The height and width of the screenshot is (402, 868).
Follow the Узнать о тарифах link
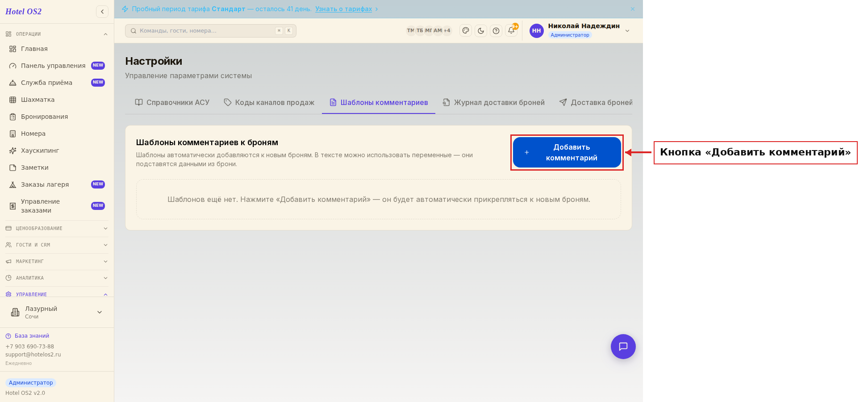click(x=343, y=9)
